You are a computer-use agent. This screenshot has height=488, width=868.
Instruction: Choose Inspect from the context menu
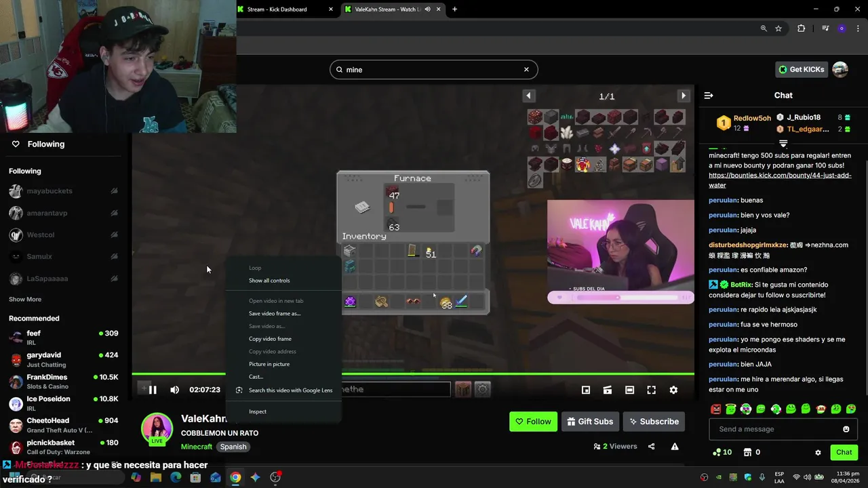pyautogui.click(x=258, y=411)
